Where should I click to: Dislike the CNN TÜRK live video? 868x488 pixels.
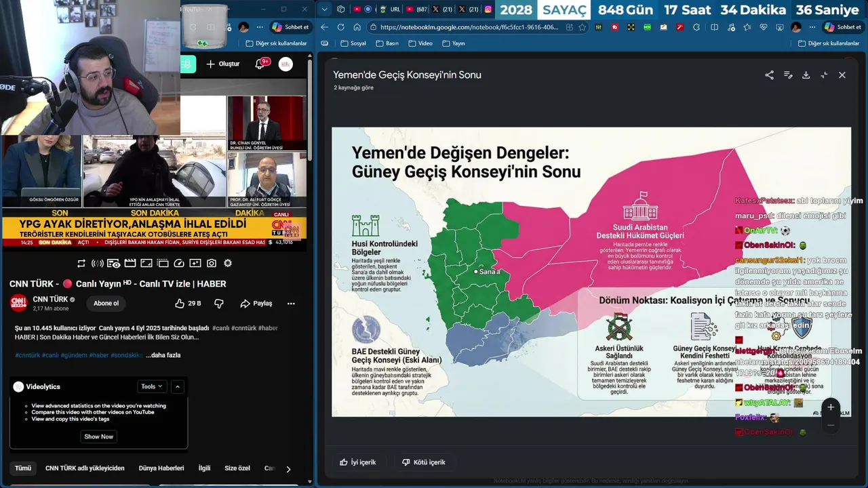click(218, 304)
